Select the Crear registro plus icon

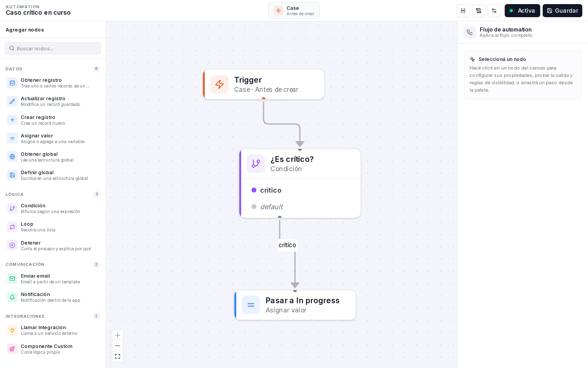(12, 120)
